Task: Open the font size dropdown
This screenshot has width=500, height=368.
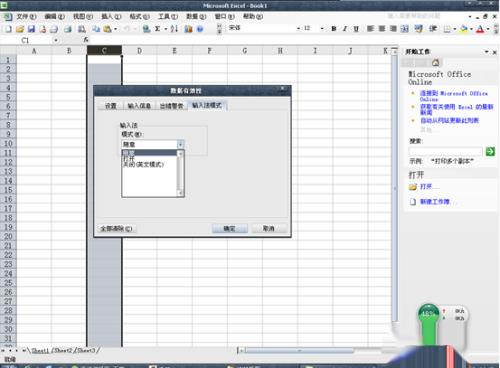Action: (322, 29)
